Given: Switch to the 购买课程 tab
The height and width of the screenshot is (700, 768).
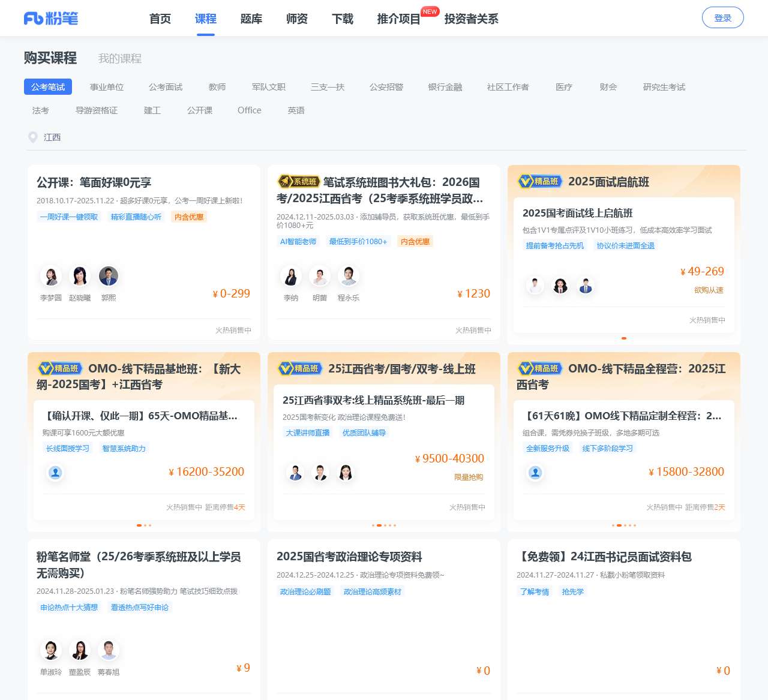Looking at the screenshot, I should [x=50, y=58].
